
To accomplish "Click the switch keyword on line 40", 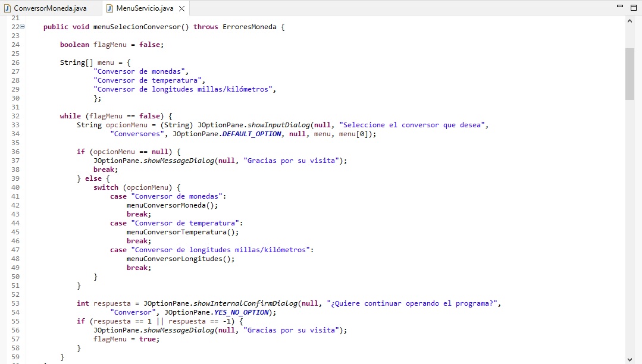I will pyautogui.click(x=106, y=187).
